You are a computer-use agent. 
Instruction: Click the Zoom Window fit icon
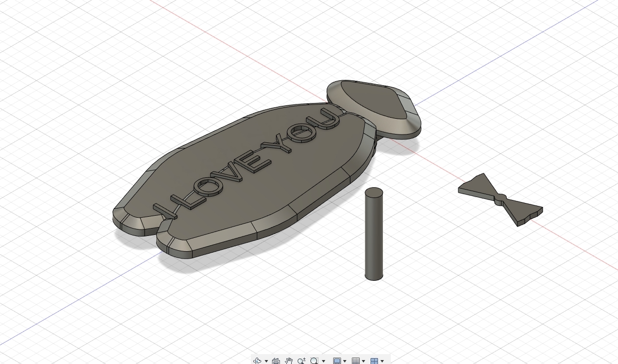click(x=314, y=361)
